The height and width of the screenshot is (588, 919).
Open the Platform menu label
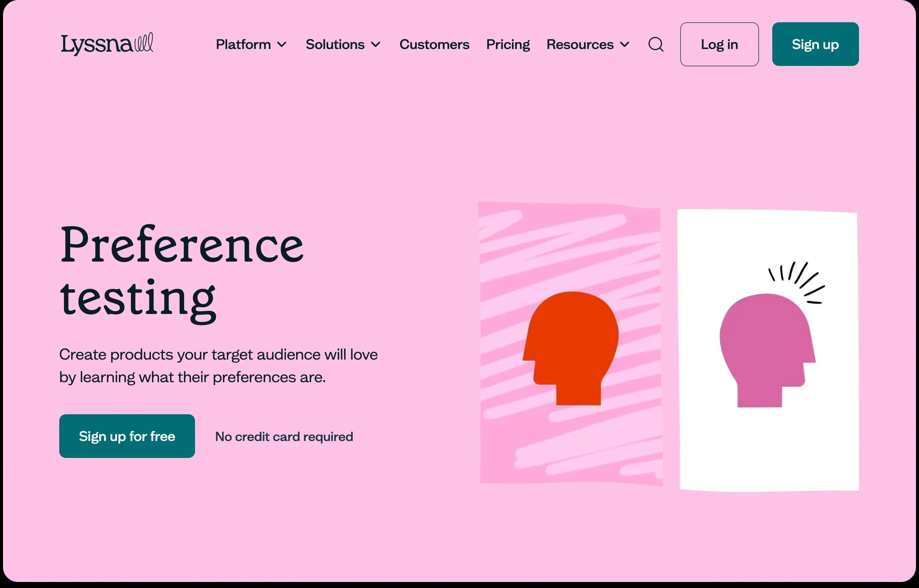(x=243, y=44)
